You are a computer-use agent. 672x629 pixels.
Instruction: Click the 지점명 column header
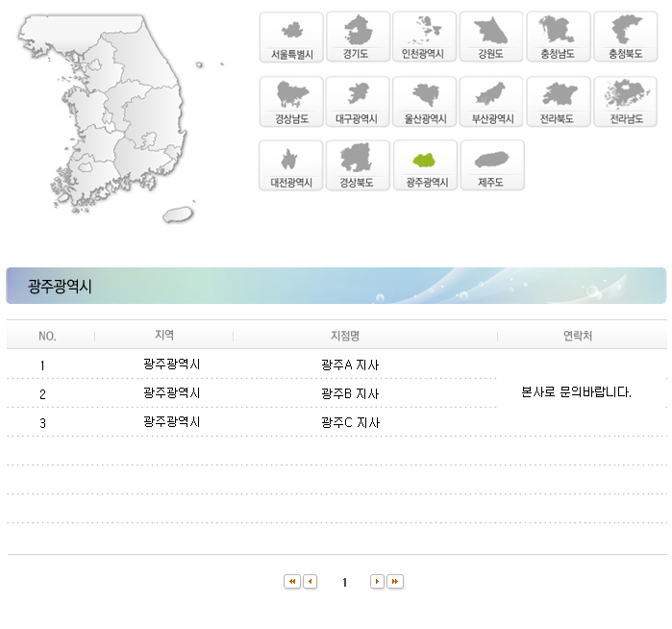[345, 336]
